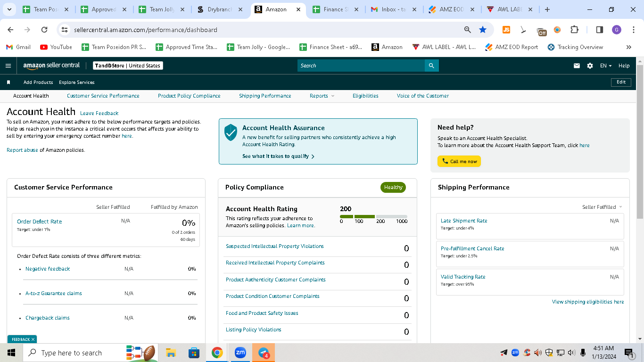The image size is (644, 362).
Task: Expand the hidden bookmarks overflow chevron
Action: (628, 47)
